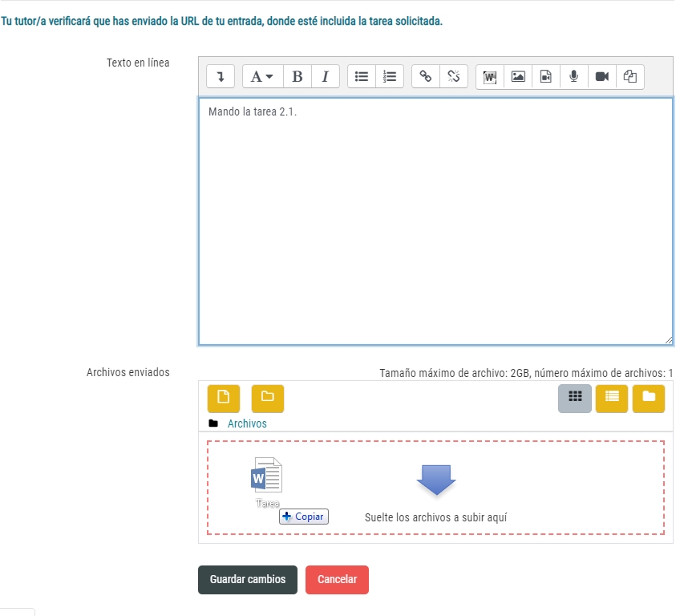Screen dimensions: 684x616
Task: Record video with the camera icon
Action: point(602,76)
